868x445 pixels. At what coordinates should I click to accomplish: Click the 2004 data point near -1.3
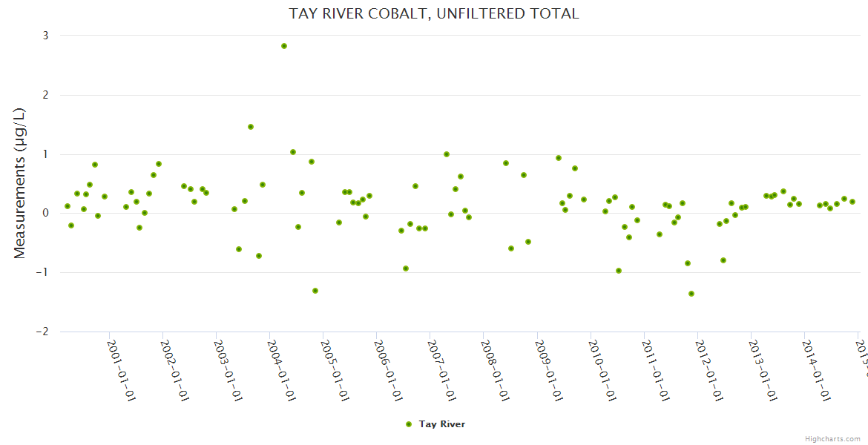pyautogui.click(x=315, y=291)
